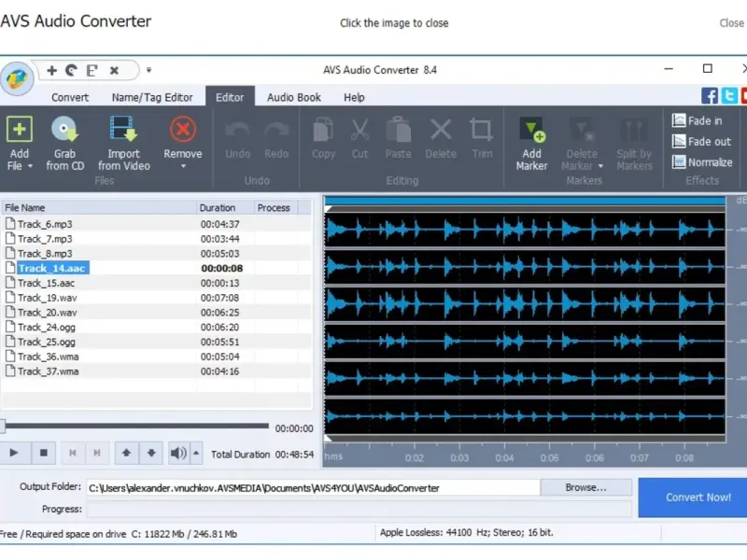Click the next track button

tap(97, 453)
